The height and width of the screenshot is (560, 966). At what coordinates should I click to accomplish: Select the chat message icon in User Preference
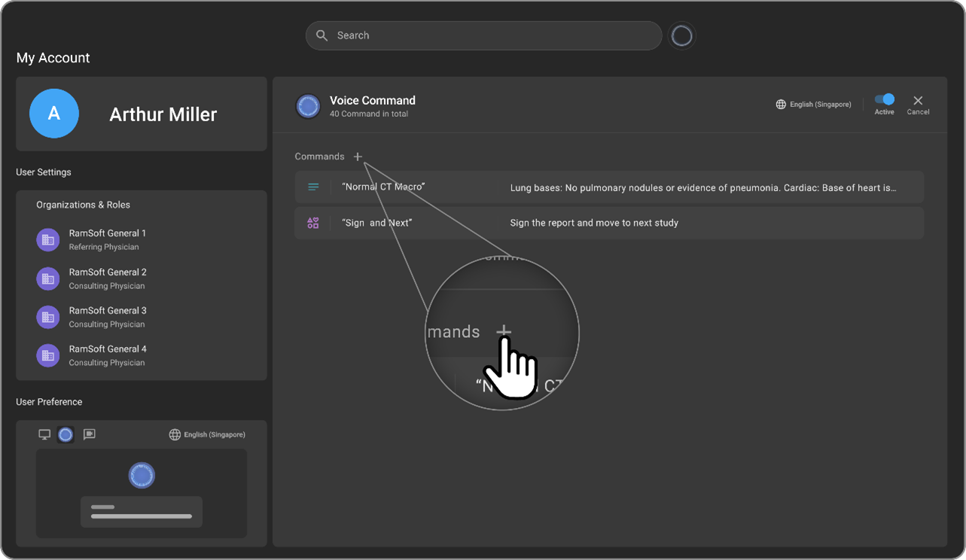[x=89, y=434]
